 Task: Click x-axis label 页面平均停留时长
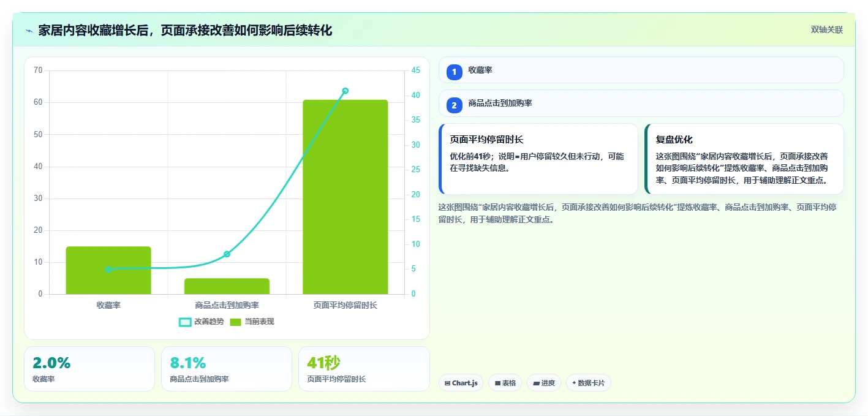pyautogui.click(x=345, y=305)
